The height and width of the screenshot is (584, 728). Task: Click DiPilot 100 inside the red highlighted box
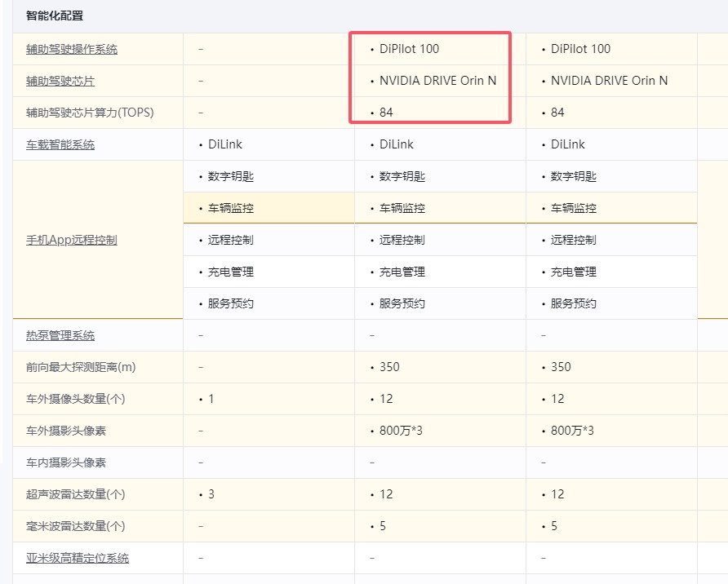pyautogui.click(x=409, y=49)
